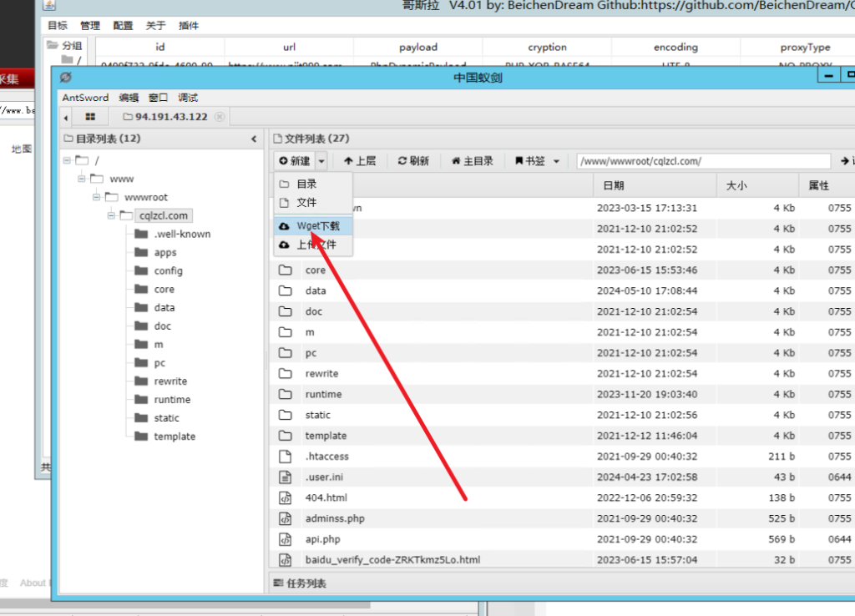
Task: Click the path field /www/wwwroot/cqlzcl.com/
Action: coord(701,161)
